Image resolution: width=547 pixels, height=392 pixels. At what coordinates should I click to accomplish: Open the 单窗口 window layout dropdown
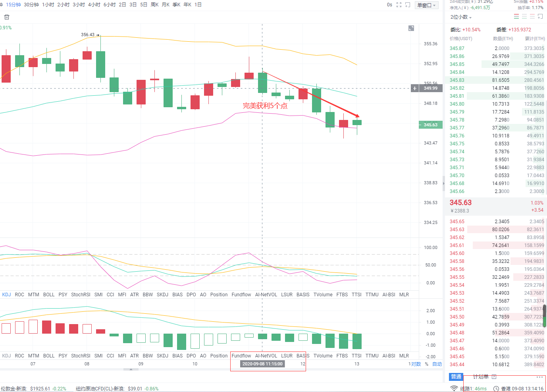(427, 5)
